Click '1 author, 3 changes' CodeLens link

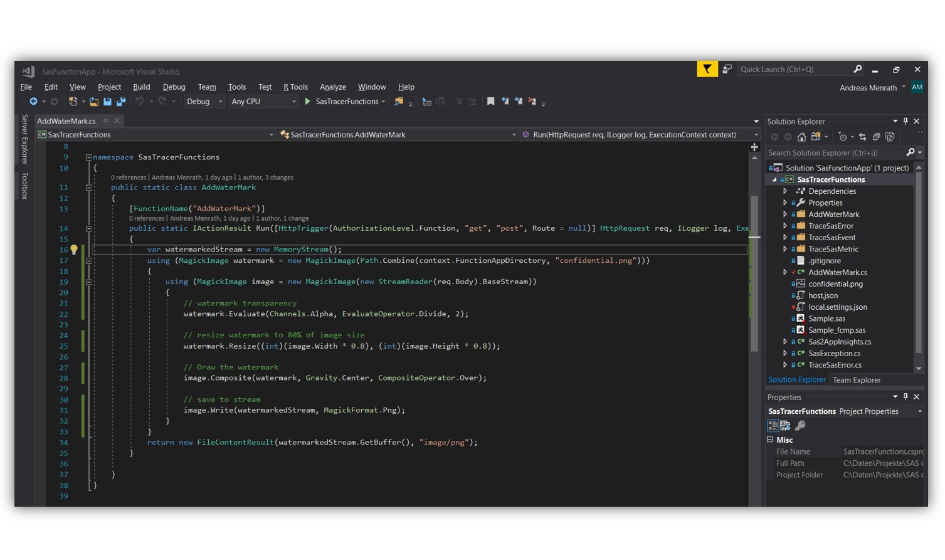point(265,177)
